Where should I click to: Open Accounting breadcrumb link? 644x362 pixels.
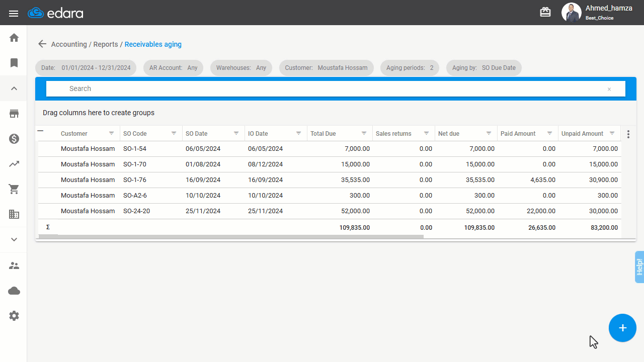(69, 44)
